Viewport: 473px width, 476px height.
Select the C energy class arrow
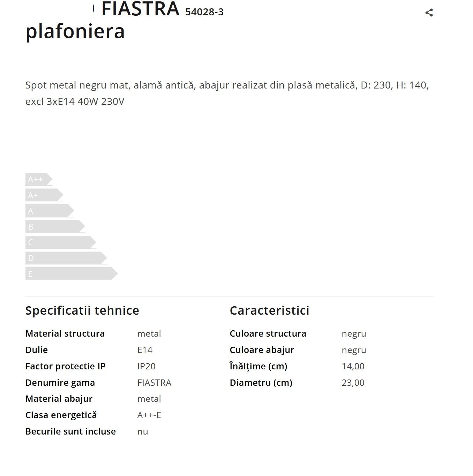click(61, 242)
